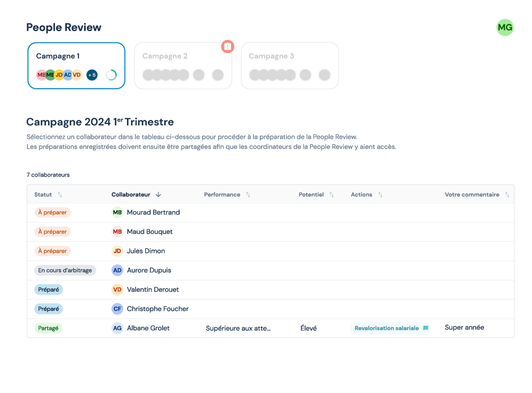Select collaborator Christophe Foucher

(158, 309)
